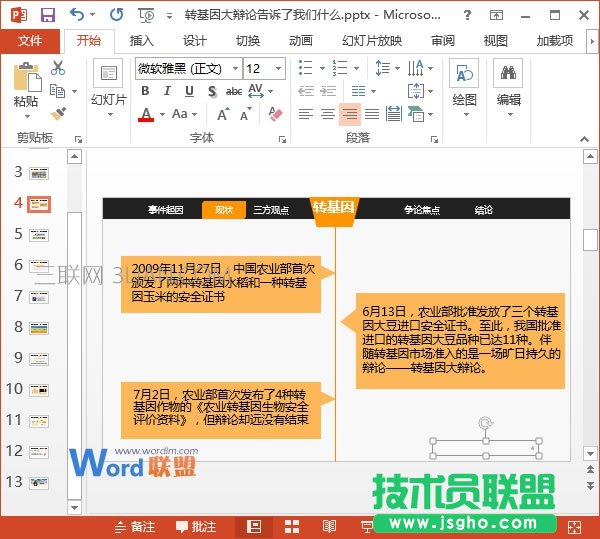Image resolution: width=600 pixels, height=539 pixels.
Task: Align text left
Action: click(306, 114)
